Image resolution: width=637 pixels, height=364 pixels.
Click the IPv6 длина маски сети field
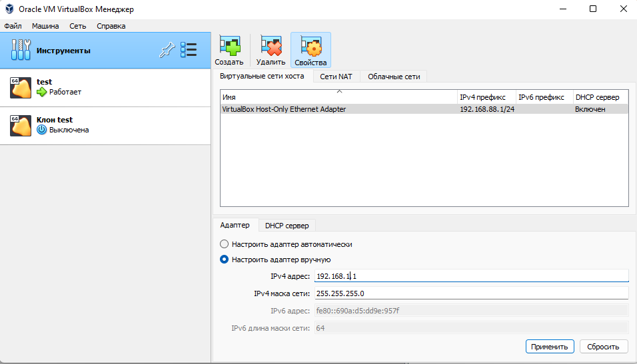[x=472, y=328]
